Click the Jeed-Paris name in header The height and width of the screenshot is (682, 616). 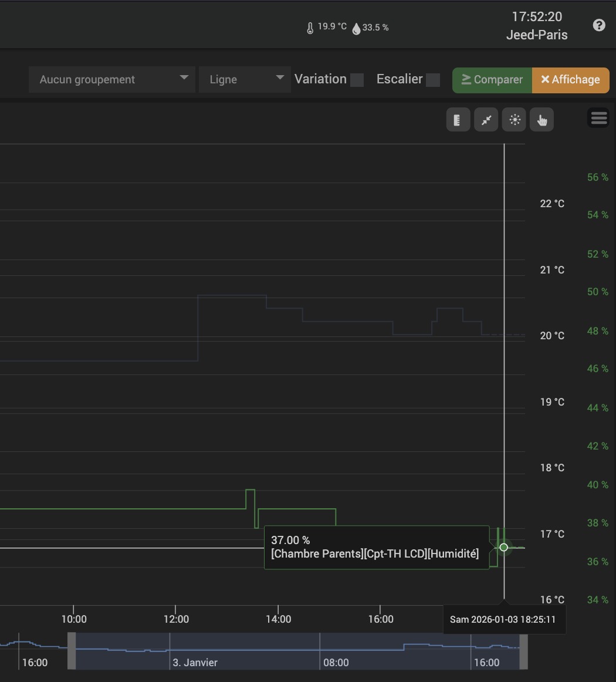(537, 35)
